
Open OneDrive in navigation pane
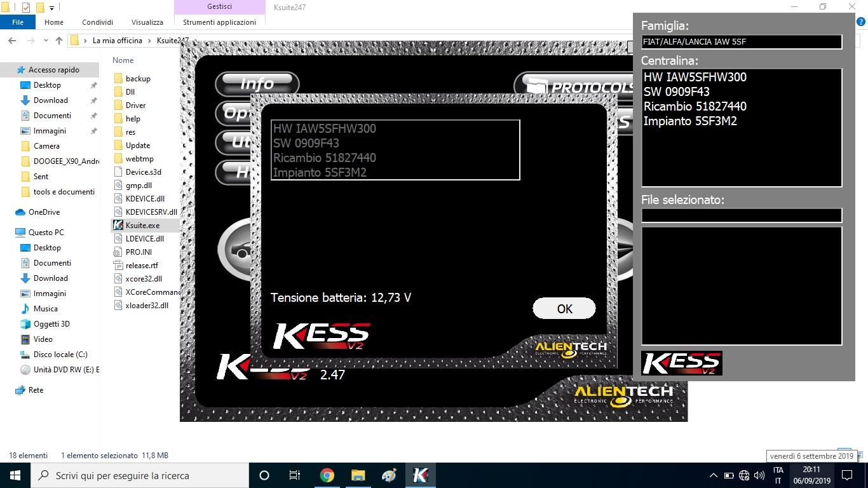coord(44,212)
